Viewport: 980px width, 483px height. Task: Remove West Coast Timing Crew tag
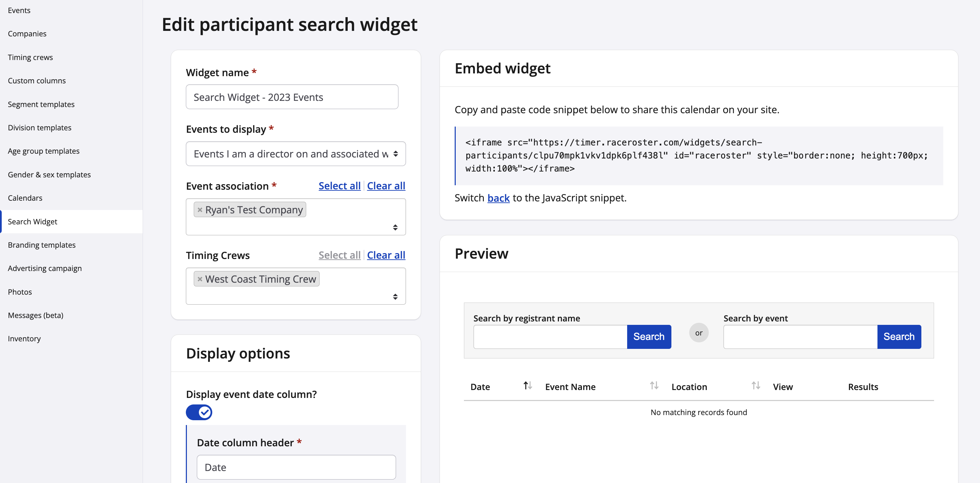(x=200, y=279)
